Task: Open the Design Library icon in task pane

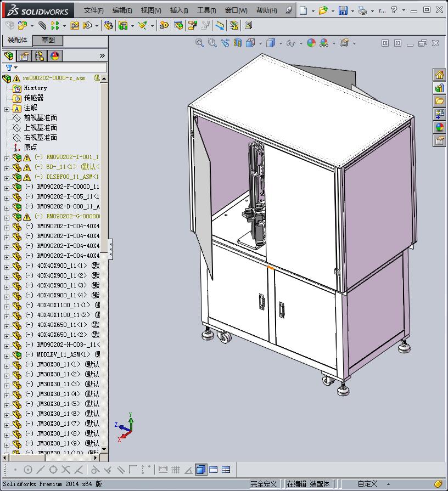Action: [439, 88]
